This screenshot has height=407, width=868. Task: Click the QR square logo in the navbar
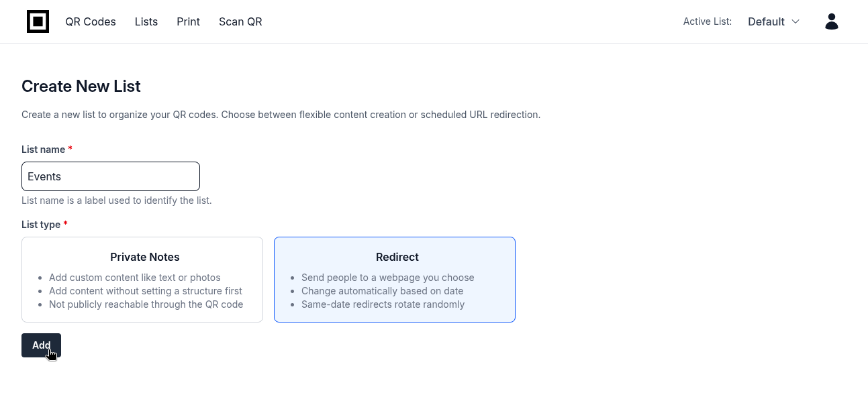click(38, 21)
